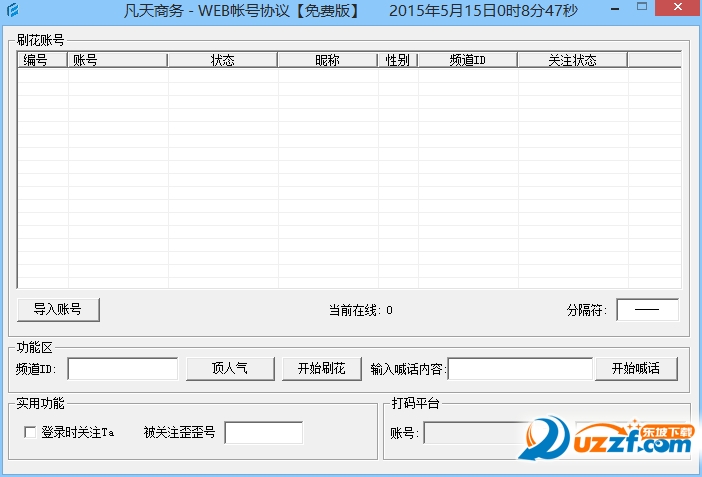Click the 性别 column header
702x477 pixels.
coord(398,60)
